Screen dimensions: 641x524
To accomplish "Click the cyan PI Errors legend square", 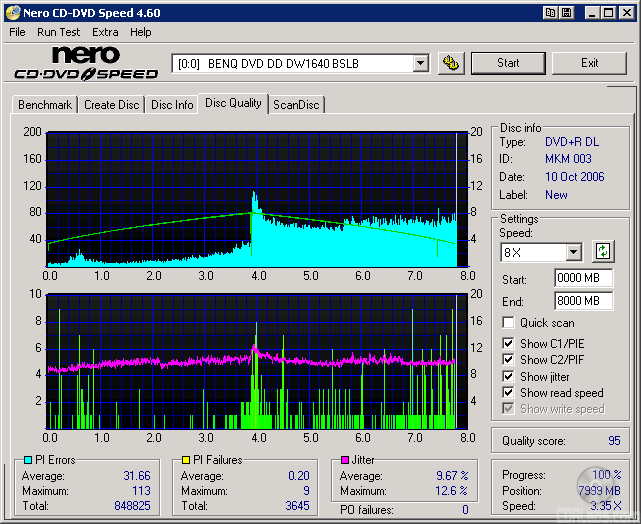I will pyautogui.click(x=26, y=460).
